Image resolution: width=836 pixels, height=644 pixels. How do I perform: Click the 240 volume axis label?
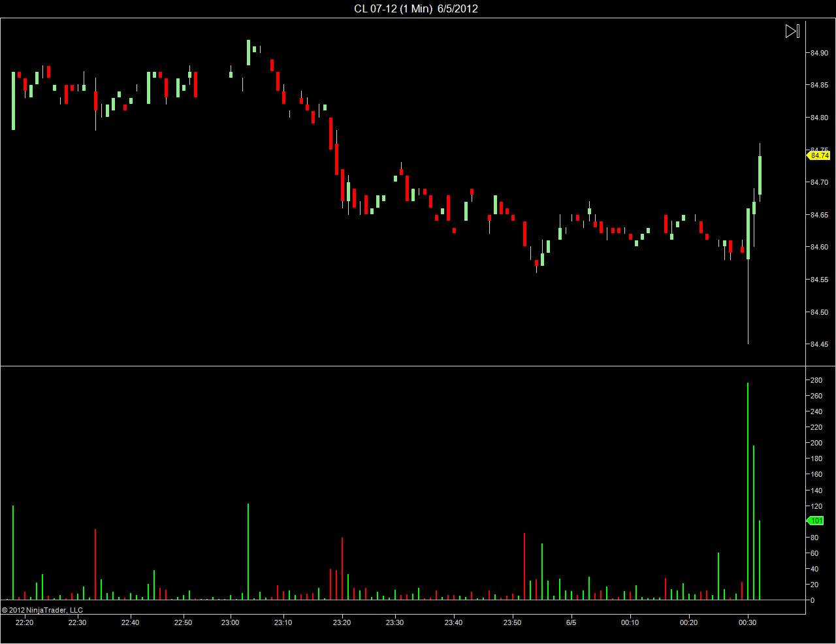tap(816, 411)
